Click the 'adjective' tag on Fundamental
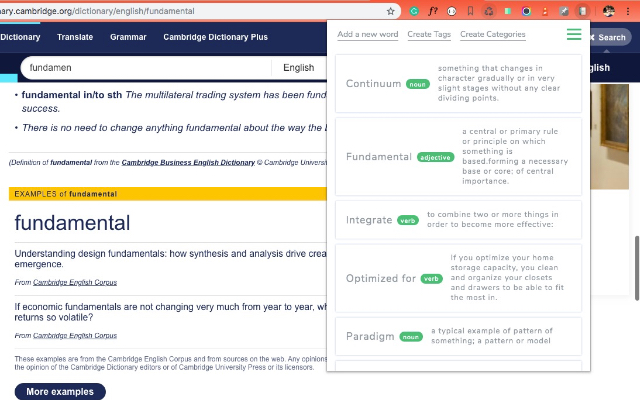The height and width of the screenshot is (400, 640). tap(435, 157)
